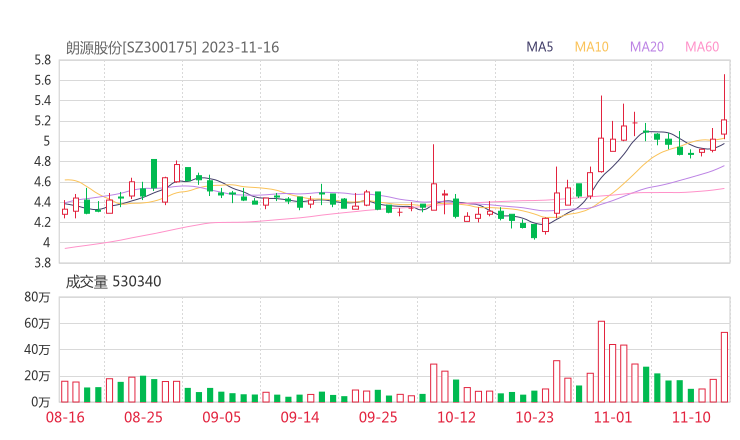Select the lowest green candlestick near 4.0 at 10-23
The width and height of the screenshot is (740, 440).
tap(534, 231)
